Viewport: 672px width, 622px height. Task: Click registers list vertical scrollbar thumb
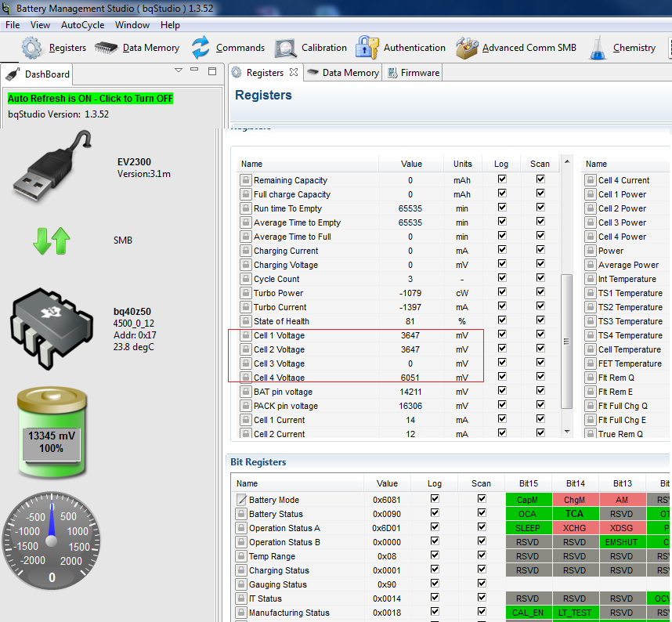pyautogui.click(x=566, y=342)
